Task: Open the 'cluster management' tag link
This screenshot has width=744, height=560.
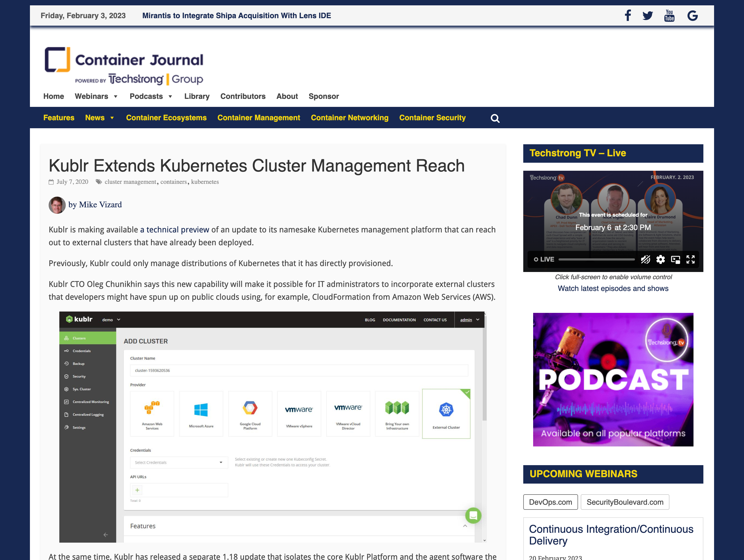Action: [130, 182]
